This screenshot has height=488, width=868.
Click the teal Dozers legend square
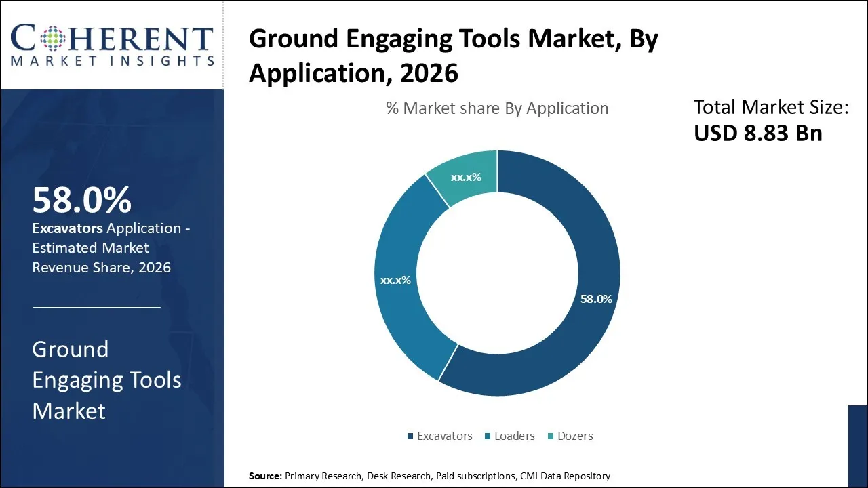coord(549,436)
